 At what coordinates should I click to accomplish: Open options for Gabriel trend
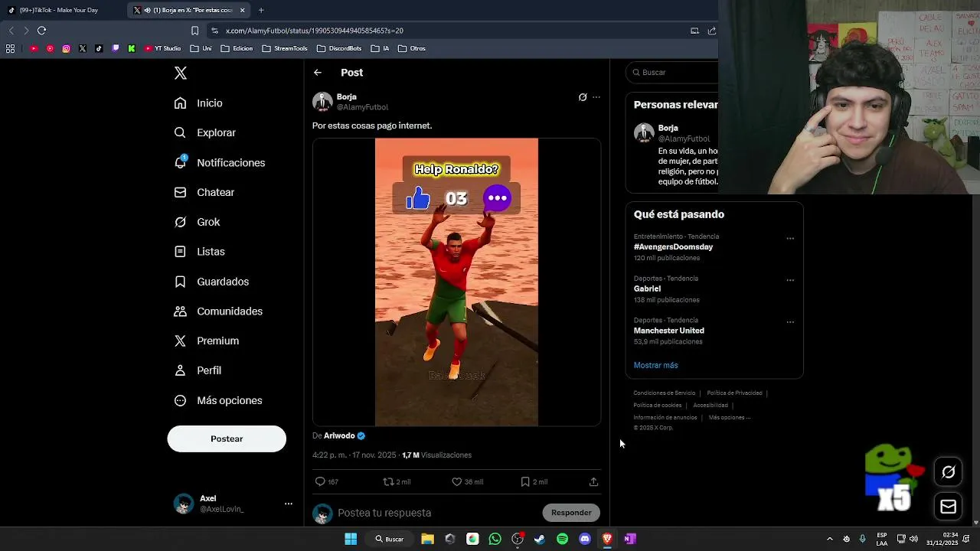tap(790, 280)
